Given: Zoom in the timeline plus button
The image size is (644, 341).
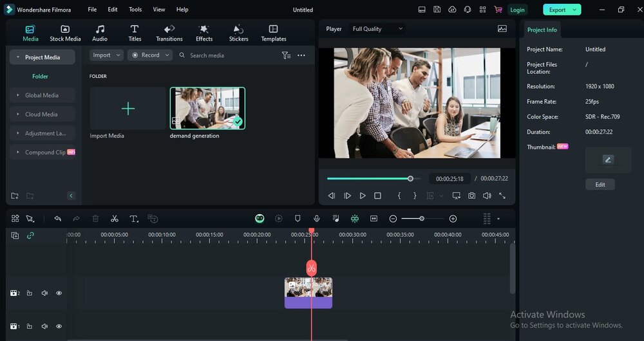Looking at the screenshot, I should tap(453, 219).
